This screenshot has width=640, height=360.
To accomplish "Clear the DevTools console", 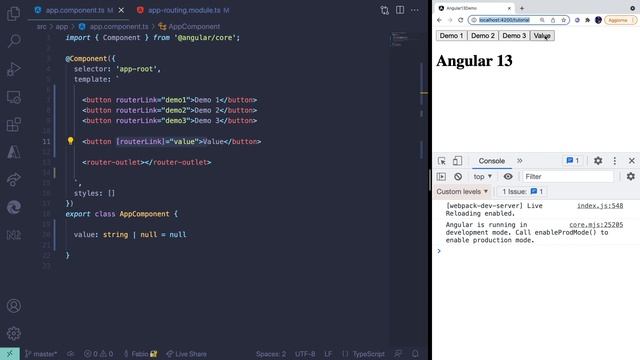I will (x=458, y=176).
